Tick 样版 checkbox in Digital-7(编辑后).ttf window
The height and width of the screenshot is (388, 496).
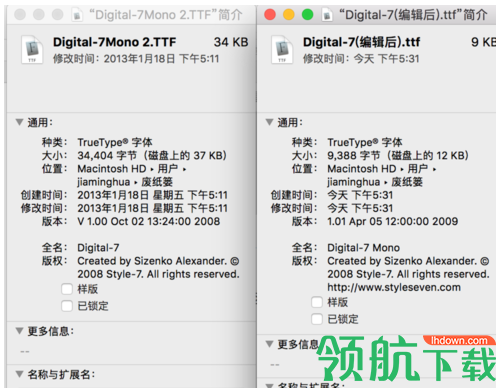317,302
